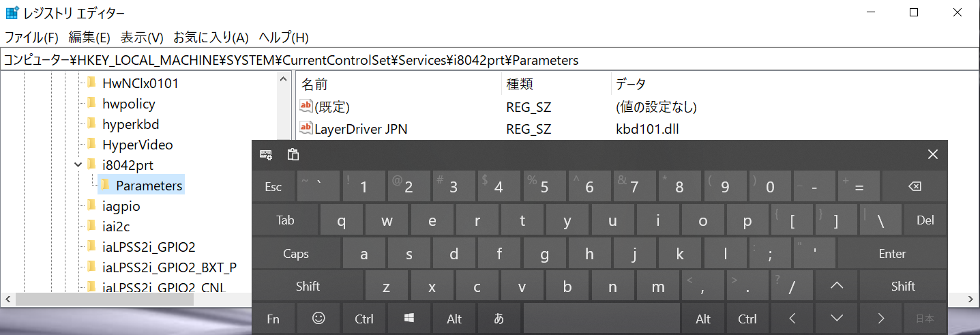The width and height of the screenshot is (980, 335).
Task: Tap the backtick tilde key
Action: tap(318, 187)
